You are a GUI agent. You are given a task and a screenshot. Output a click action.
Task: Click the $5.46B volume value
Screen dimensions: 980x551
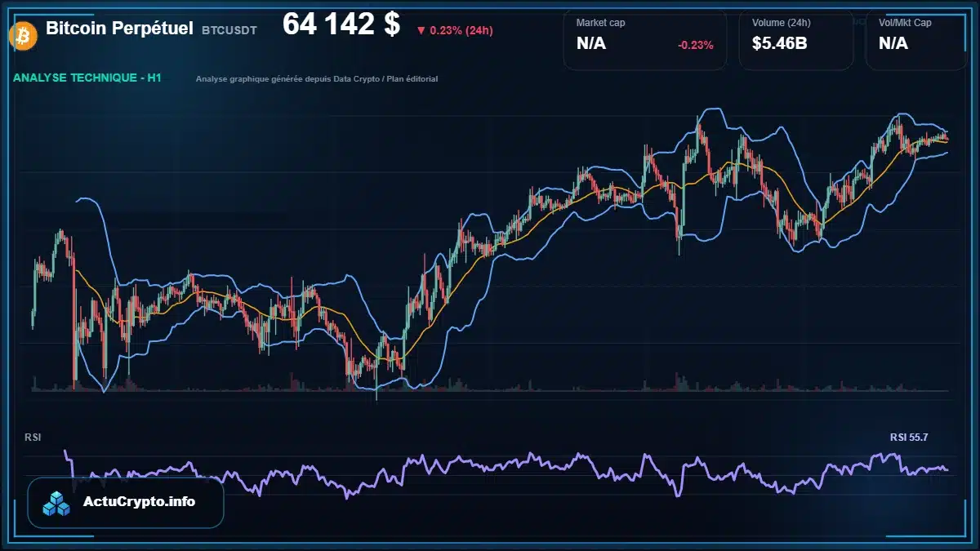(x=780, y=44)
